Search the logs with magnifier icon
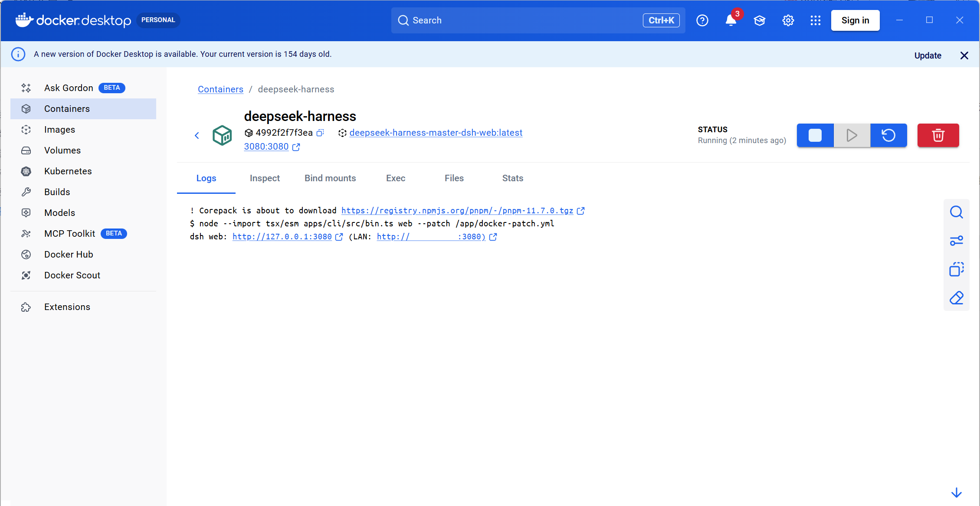The height and width of the screenshot is (506, 980). tap(956, 212)
